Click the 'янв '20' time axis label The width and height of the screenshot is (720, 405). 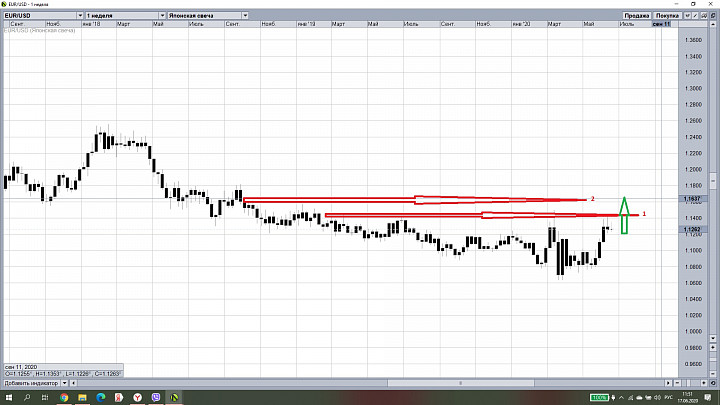point(521,24)
